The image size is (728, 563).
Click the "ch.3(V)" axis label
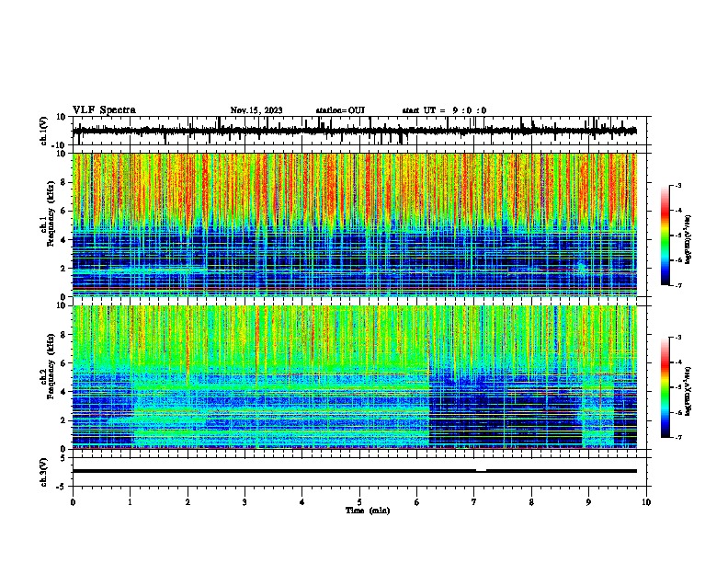tap(44, 472)
